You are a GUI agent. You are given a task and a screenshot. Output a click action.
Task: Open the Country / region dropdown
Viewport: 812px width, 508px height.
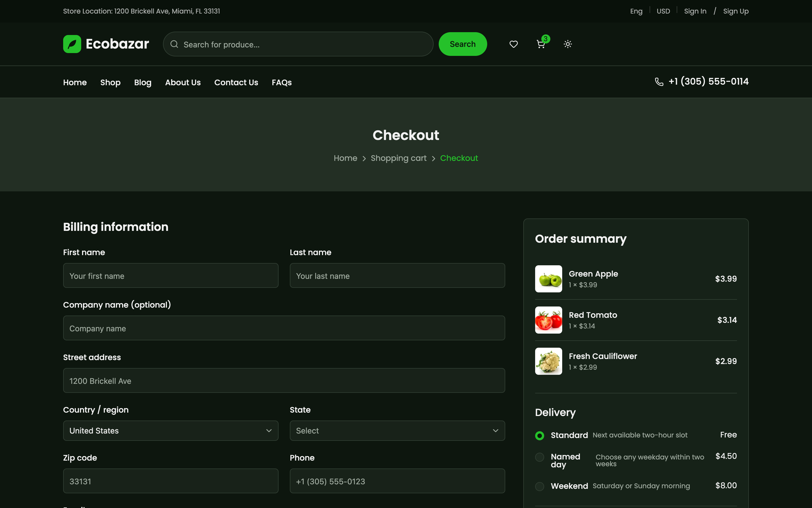pyautogui.click(x=171, y=431)
